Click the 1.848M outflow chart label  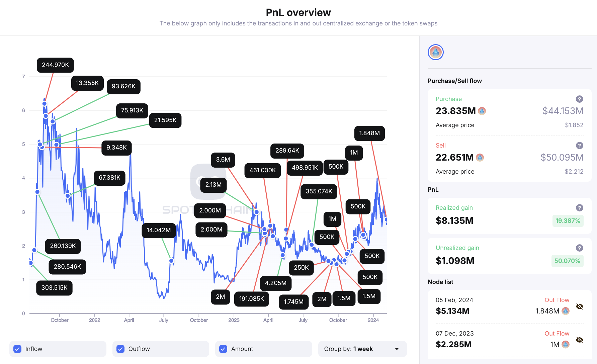tap(369, 133)
